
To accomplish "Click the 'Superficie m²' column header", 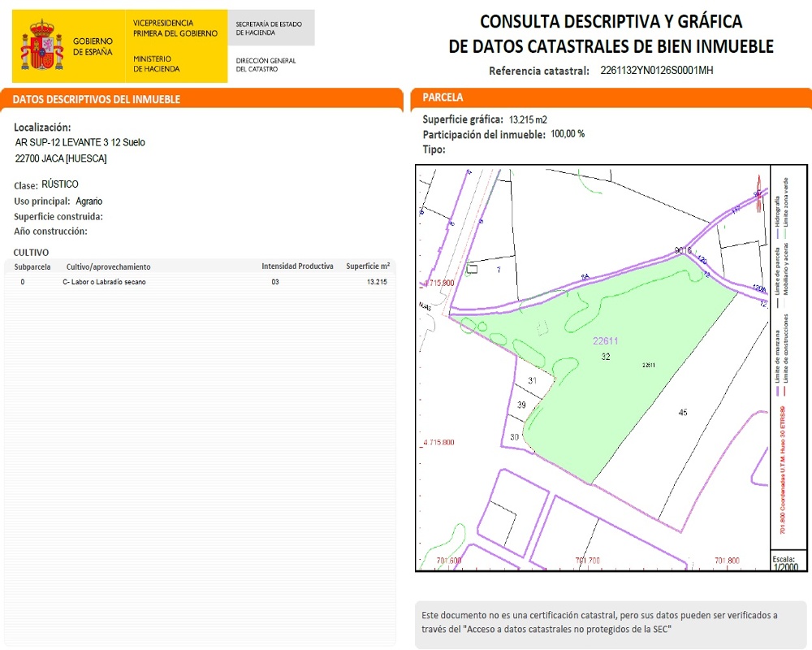I will pos(367,266).
